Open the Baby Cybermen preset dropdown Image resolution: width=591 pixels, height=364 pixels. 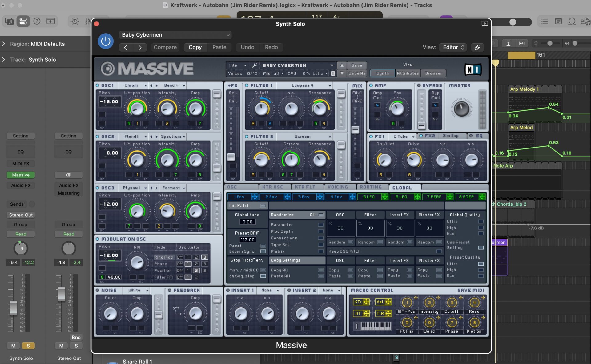(175, 35)
